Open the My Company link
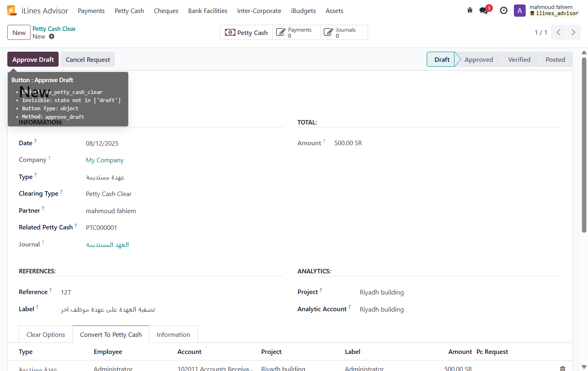 (105, 160)
